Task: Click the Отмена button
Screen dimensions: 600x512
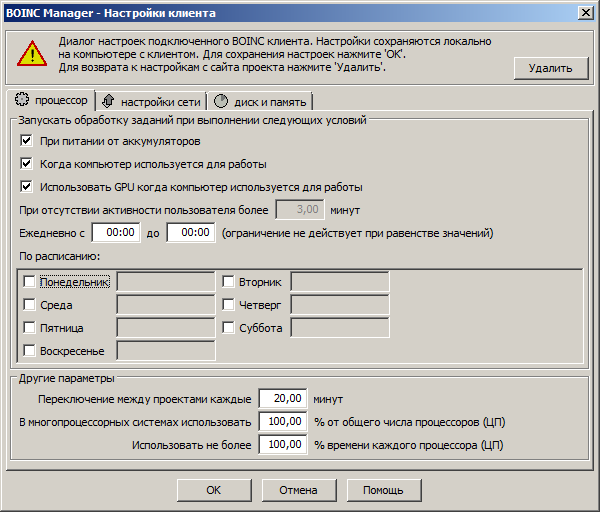Action: point(298,490)
